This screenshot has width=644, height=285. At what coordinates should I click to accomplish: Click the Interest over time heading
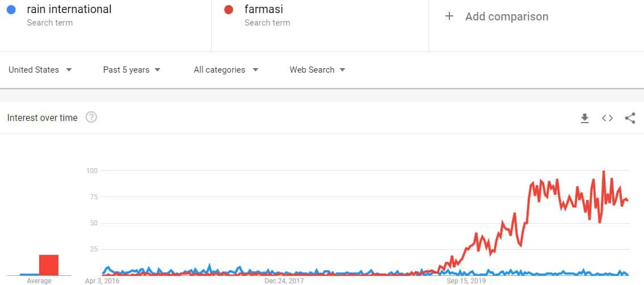43,118
